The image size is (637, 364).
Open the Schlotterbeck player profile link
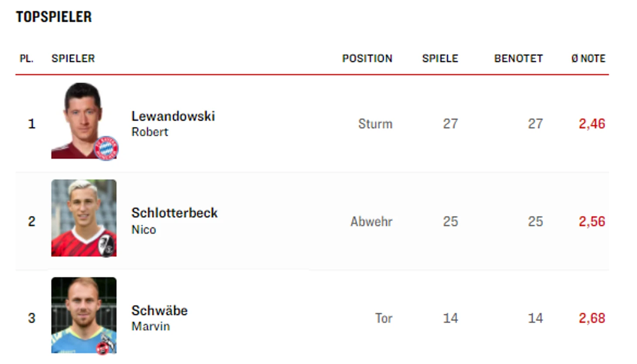pos(175,213)
